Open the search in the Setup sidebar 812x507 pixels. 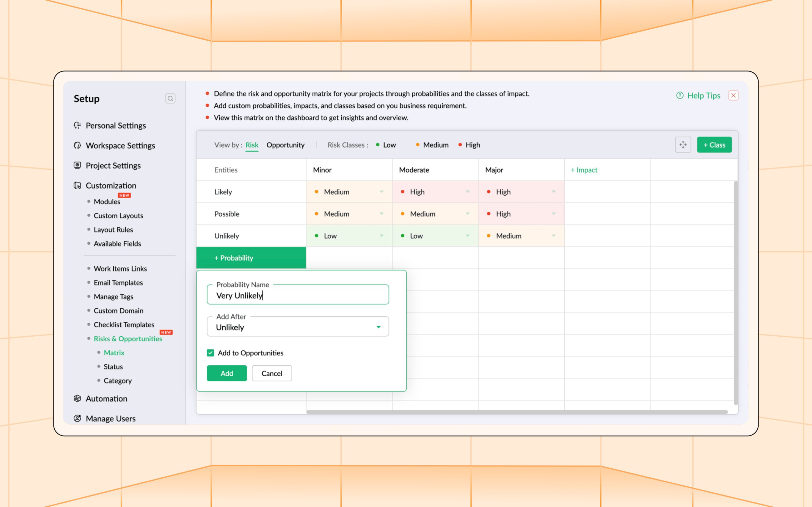[171, 98]
